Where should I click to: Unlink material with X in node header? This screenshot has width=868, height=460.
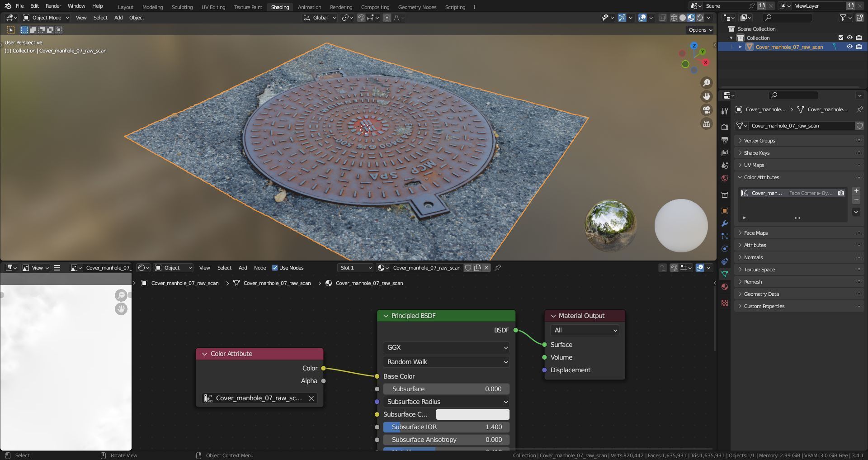pyautogui.click(x=486, y=268)
